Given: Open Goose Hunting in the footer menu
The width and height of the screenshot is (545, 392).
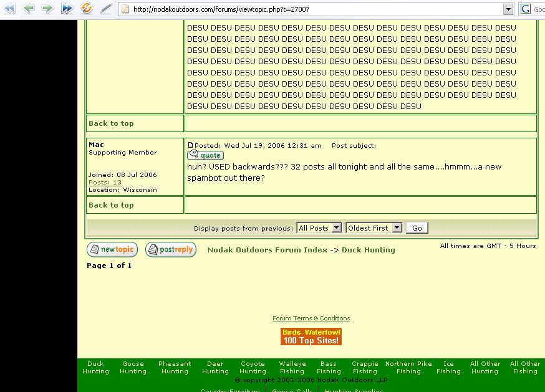Looking at the screenshot, I should (x=133, y=367).
